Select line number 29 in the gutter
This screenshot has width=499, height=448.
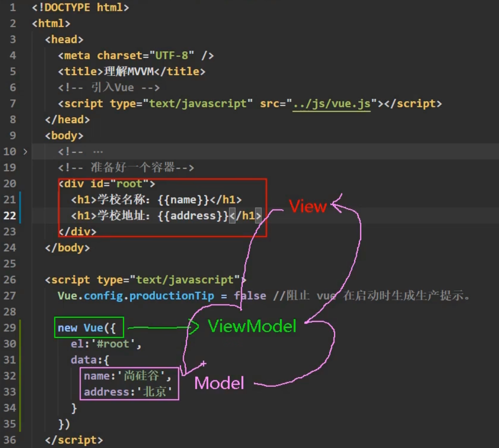click(x=10, y=328)
